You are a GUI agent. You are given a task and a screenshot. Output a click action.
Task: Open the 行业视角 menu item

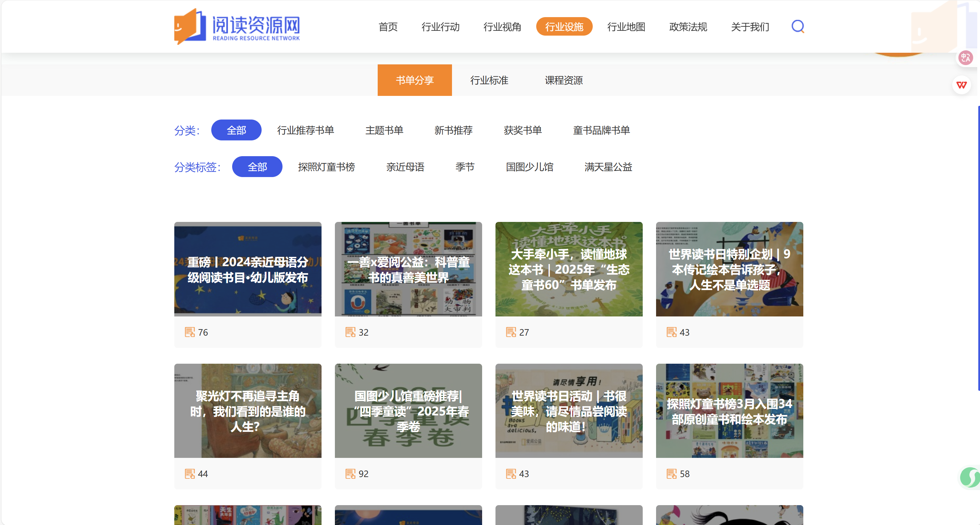502,27
